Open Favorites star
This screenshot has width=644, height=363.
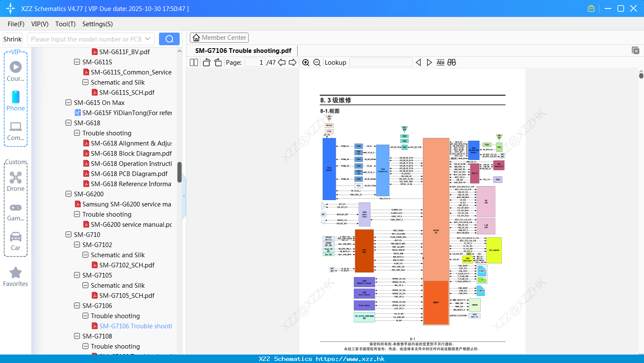16,277
